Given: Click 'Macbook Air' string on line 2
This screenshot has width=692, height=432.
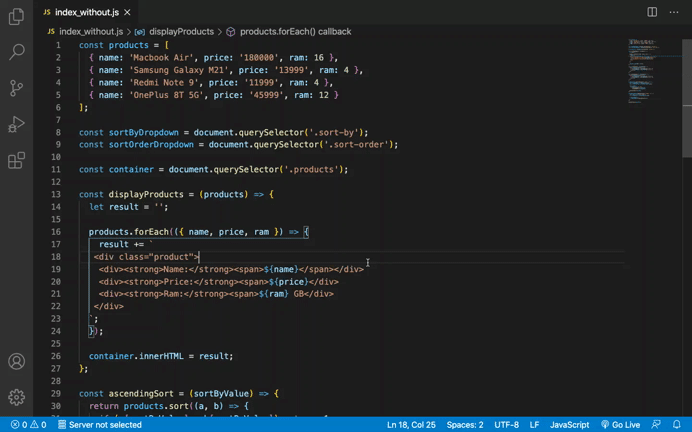Looking at the screenshot, I should click(164, 57).
